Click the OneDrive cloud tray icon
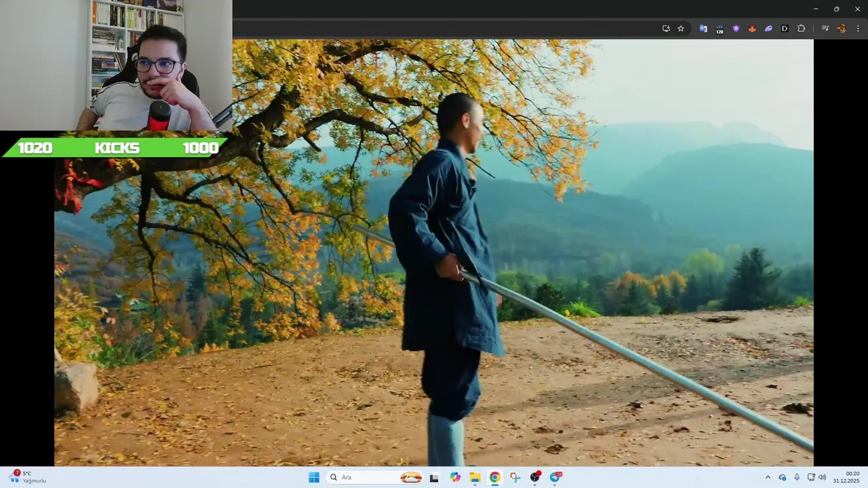The width and height of the screenshot is (868, 488). pyautogui.click(x=783, y=477)
